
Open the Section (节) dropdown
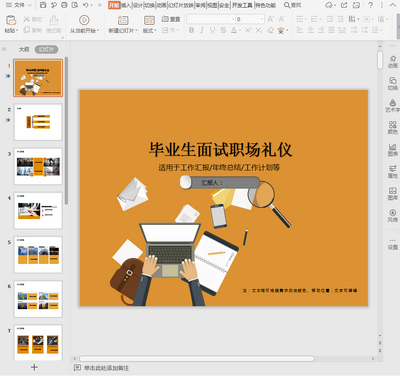click(170, 30)
